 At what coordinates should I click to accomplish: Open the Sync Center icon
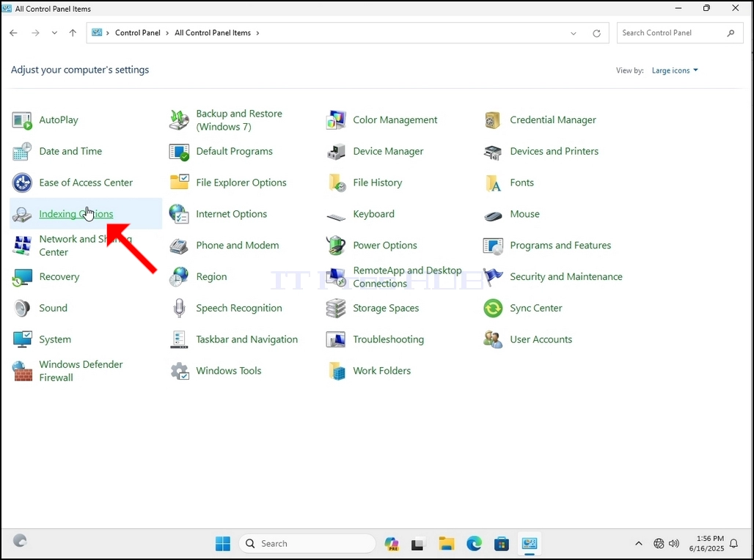click(493, 308)
